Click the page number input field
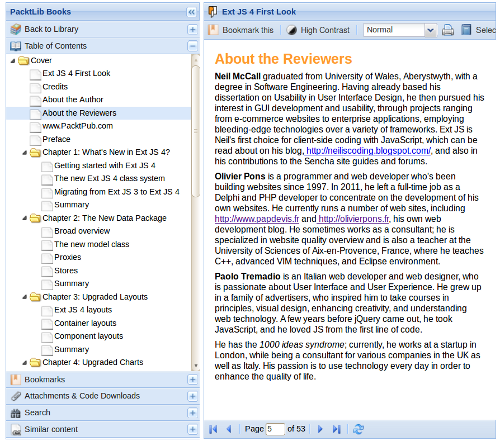Screen dimensions: 500x441 tap(275, 429)
